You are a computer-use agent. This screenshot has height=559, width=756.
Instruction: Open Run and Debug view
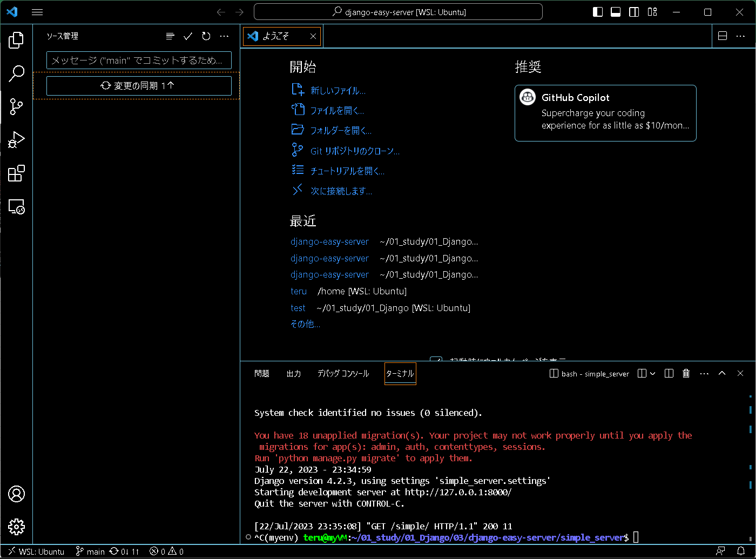coord(17,140)
